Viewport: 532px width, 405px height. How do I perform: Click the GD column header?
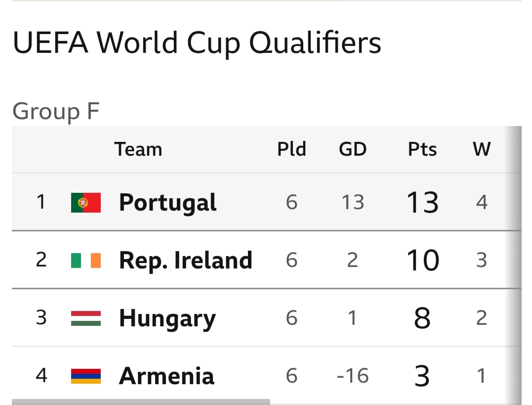point(353,149)
